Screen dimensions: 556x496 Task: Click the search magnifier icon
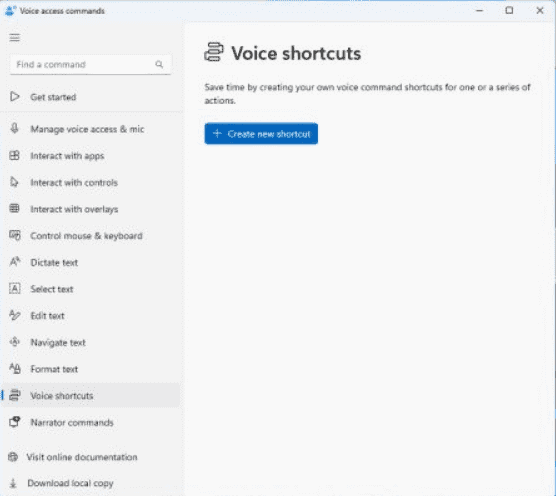coord(159,64)
